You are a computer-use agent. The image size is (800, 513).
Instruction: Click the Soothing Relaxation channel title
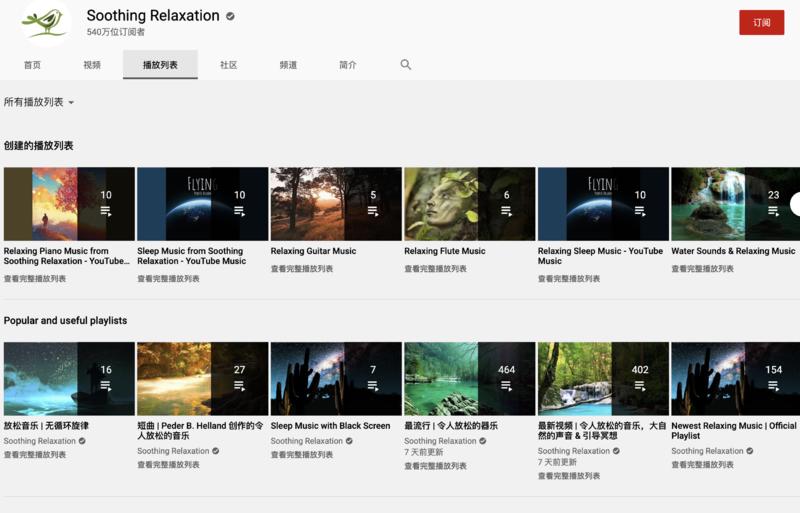point(153,16)
